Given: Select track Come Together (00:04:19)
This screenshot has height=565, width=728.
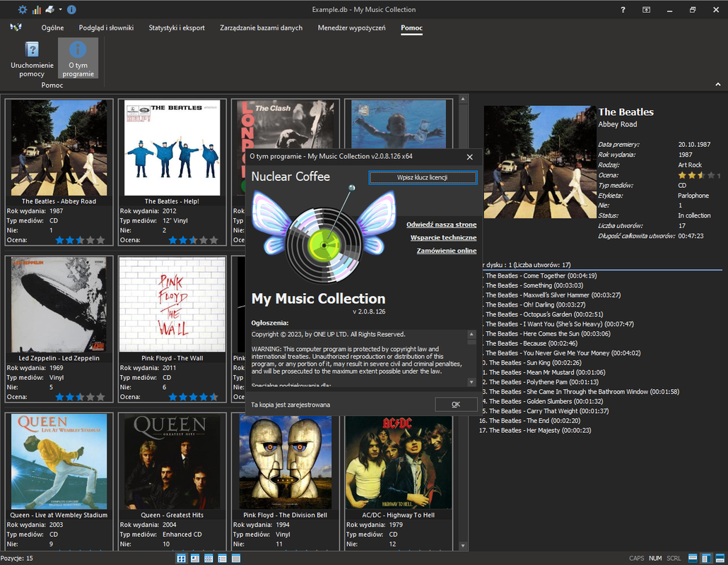Looking at the screenshot, I should tap(541, 275).
